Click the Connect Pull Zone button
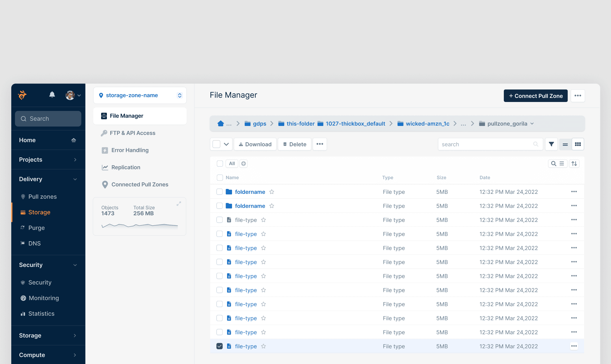 click(536, 96)
